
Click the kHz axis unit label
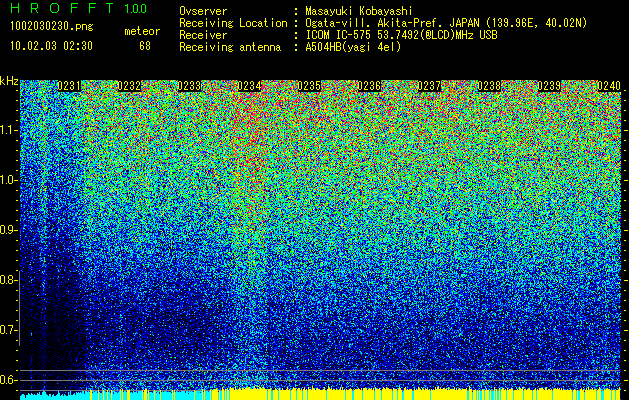(9, 81)
